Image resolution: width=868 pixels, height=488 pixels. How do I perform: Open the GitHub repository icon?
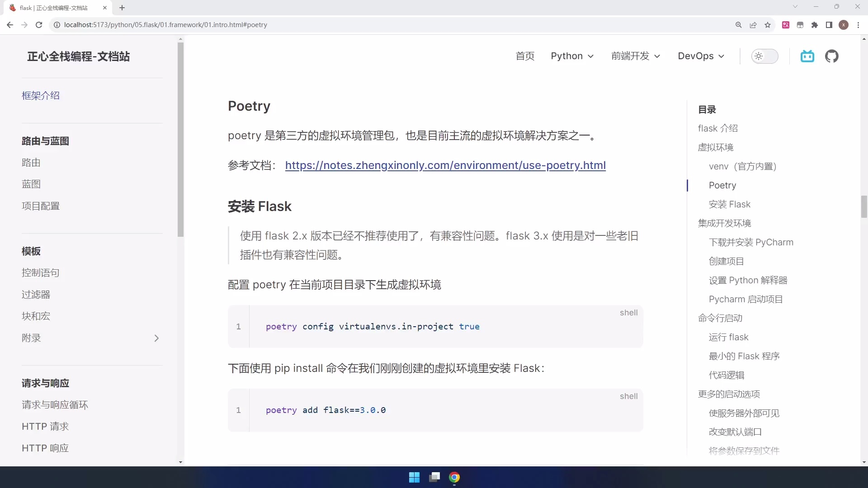[x=832, y=56]
